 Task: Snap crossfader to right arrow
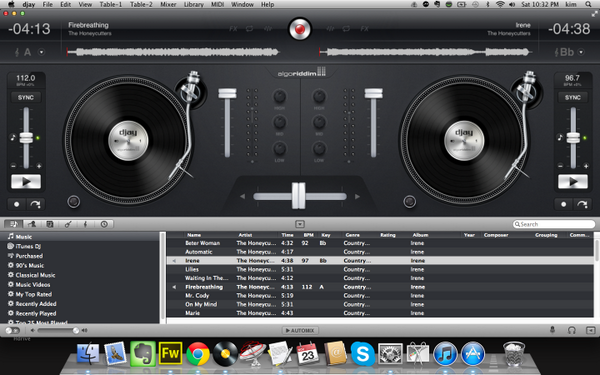(357, 196)
